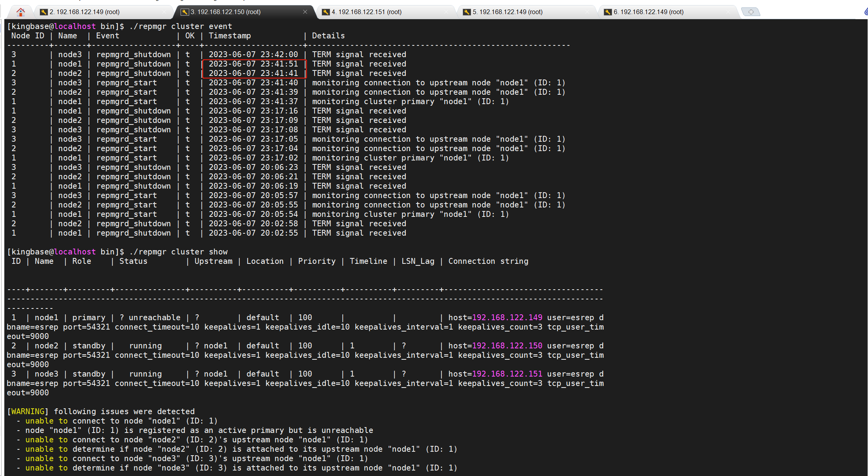Open the Home tab icon
This screenshot has width=868, height=476.
pyautogui.click(x=20, y=12)
